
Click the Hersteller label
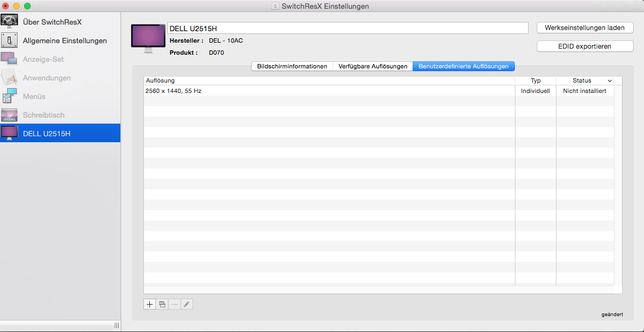point(187,40)
